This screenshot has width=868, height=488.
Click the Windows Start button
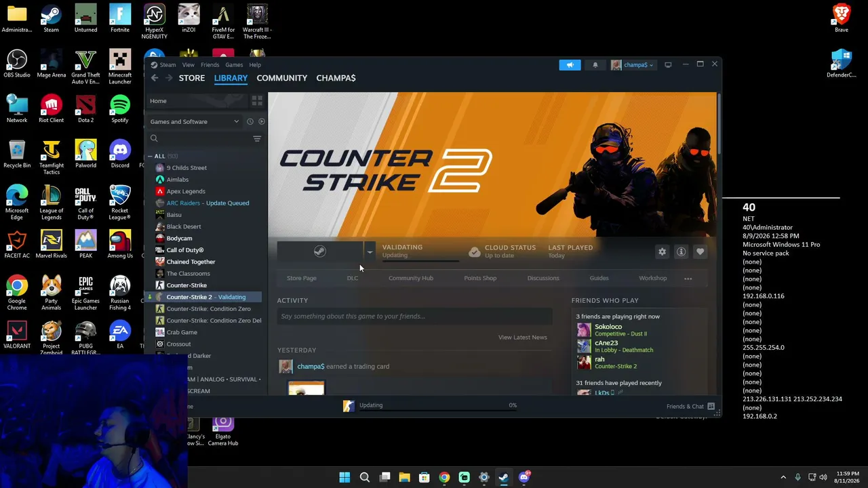tap(344, 477)
